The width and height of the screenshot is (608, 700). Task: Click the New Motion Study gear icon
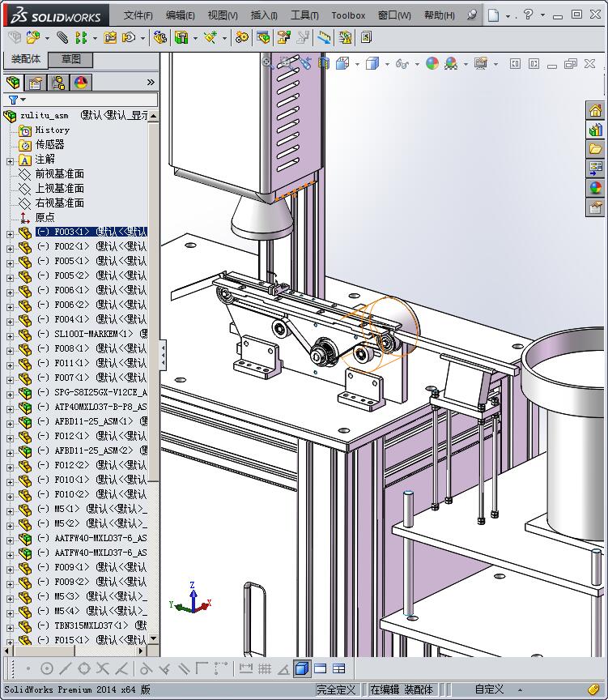[x=242, y=37]
